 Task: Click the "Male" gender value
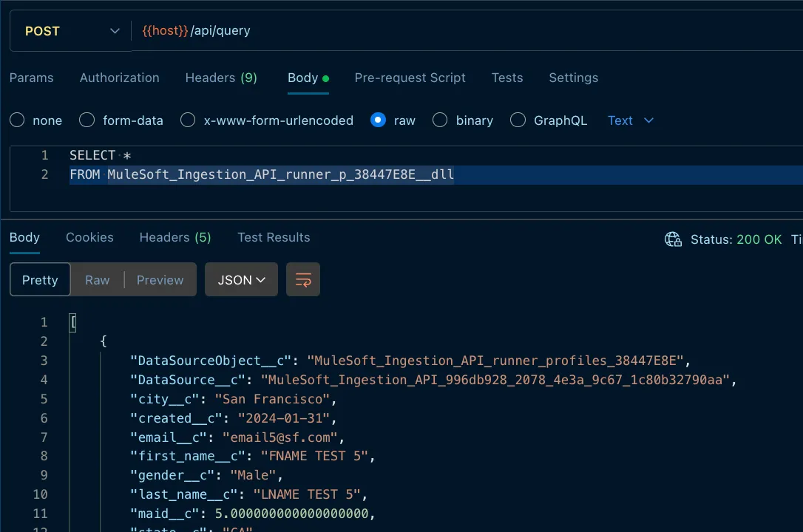(x=254, y=475)
